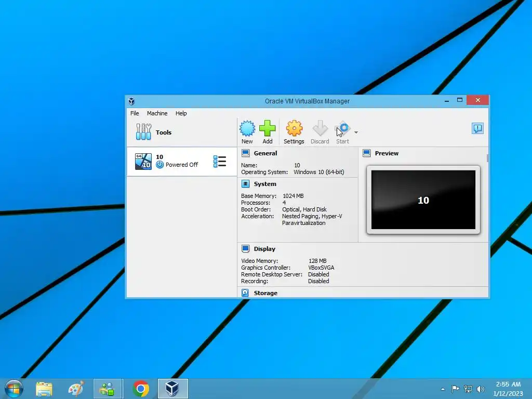Click the Discard arrow icon
532x399 pixels.
click(x=320, y=129)
